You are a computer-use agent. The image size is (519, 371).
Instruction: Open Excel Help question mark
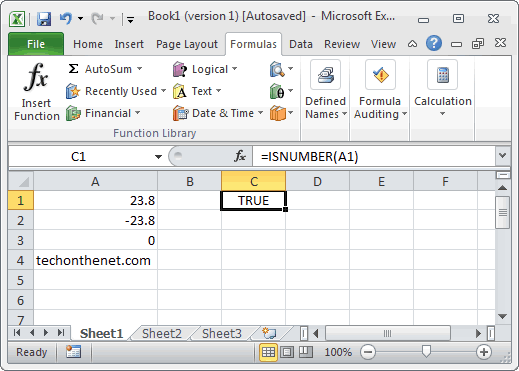[434, 43]
